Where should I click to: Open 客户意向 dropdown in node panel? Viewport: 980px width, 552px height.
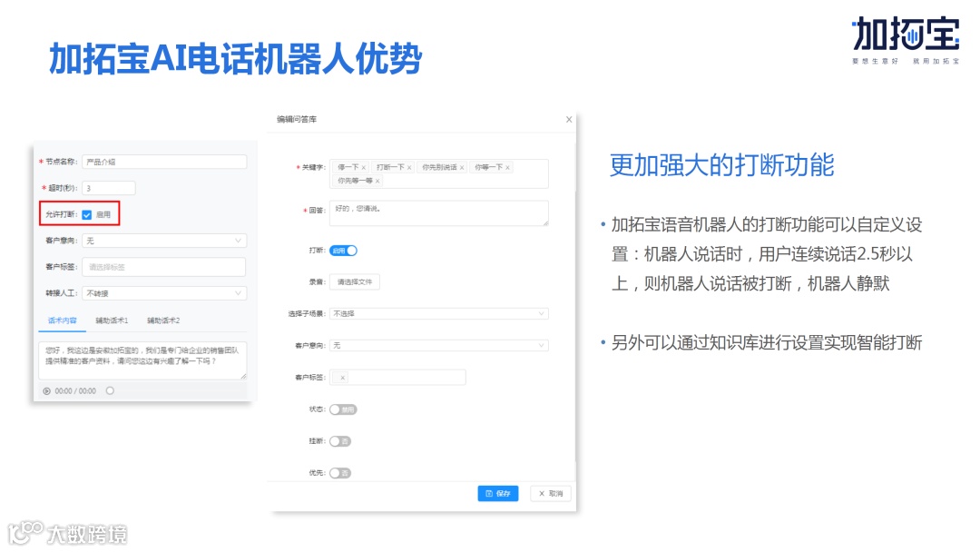(164, 241)
